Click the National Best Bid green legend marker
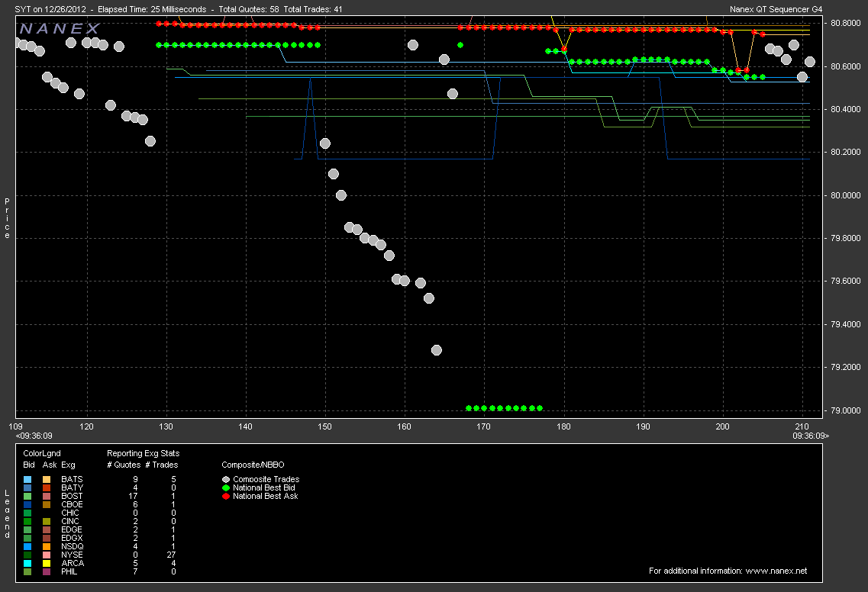Screen dimensions: 868x592 coord(226,488)
